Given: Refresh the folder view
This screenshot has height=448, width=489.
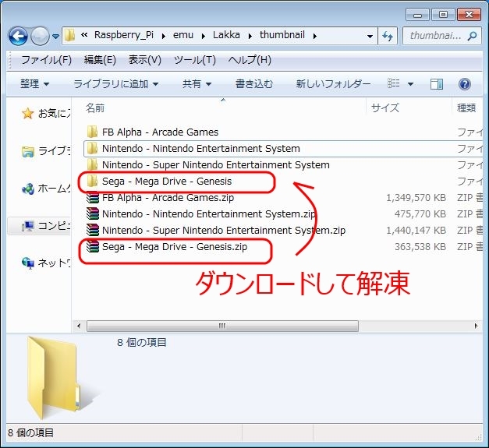Looking at the screenshot, I should [388, 36].
